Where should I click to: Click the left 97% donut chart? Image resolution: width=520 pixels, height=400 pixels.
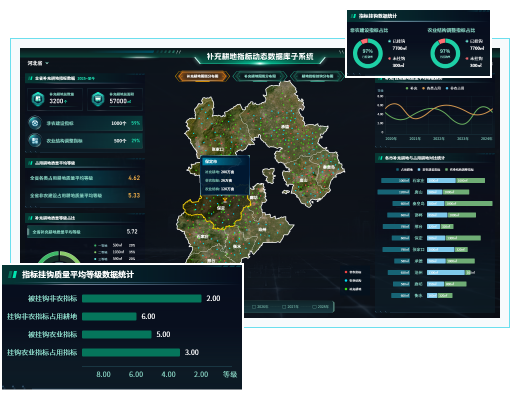coord(368,53)
